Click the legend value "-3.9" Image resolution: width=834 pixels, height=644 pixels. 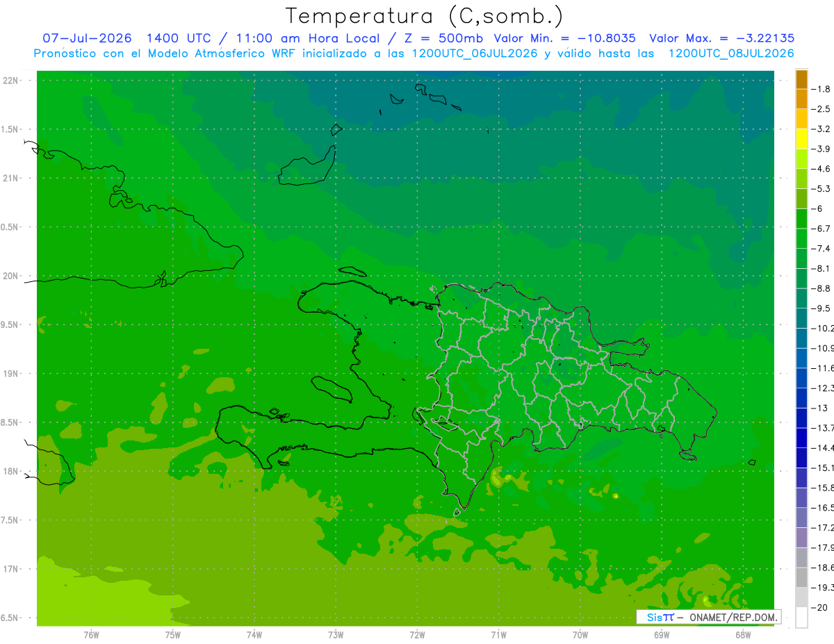[x=822, y=149]
